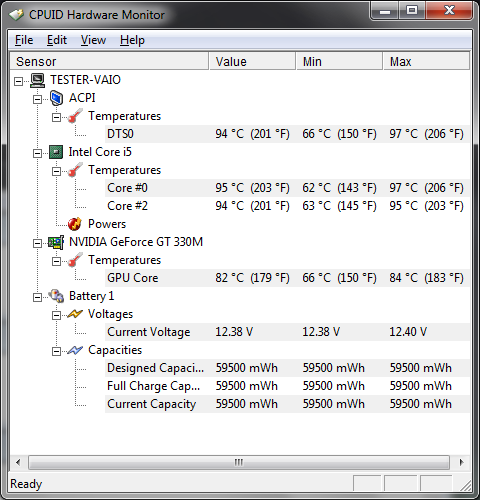Screen dimensions: 481x502
Task: Click DTS0 max value 97 °C
Action: (427, 134)
